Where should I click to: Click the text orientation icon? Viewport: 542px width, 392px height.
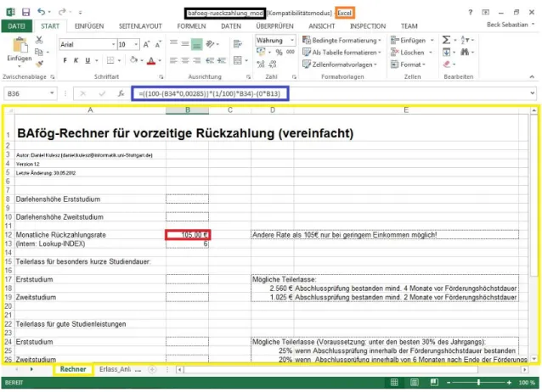(x=210, y=44)
